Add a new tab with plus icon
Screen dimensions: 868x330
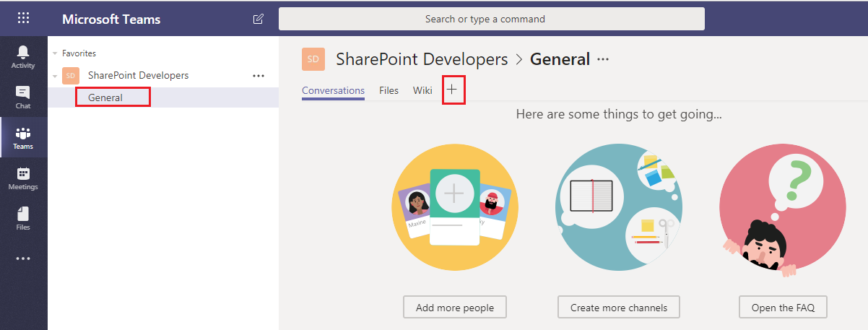tap(453, 90)
